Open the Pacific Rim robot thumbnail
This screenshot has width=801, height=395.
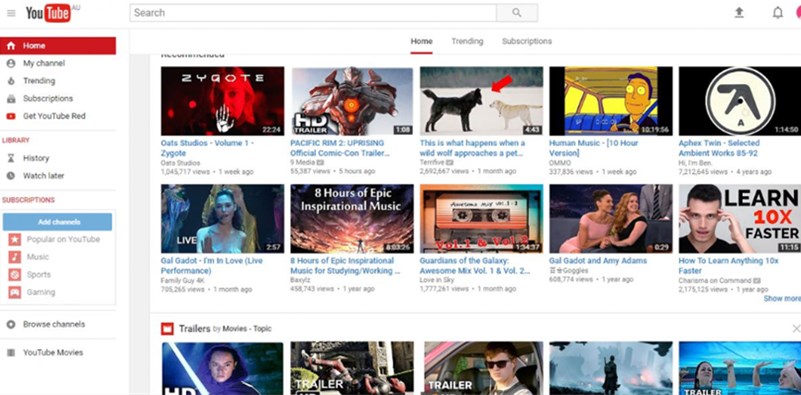[x=352, y=101]
